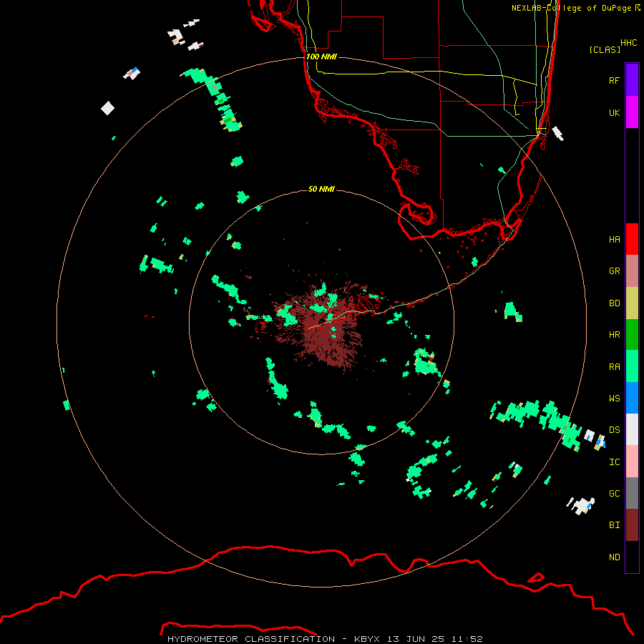Screen dimensions: 644x644
Task: Click the '[CLAS]' units label
Action: 605,49
